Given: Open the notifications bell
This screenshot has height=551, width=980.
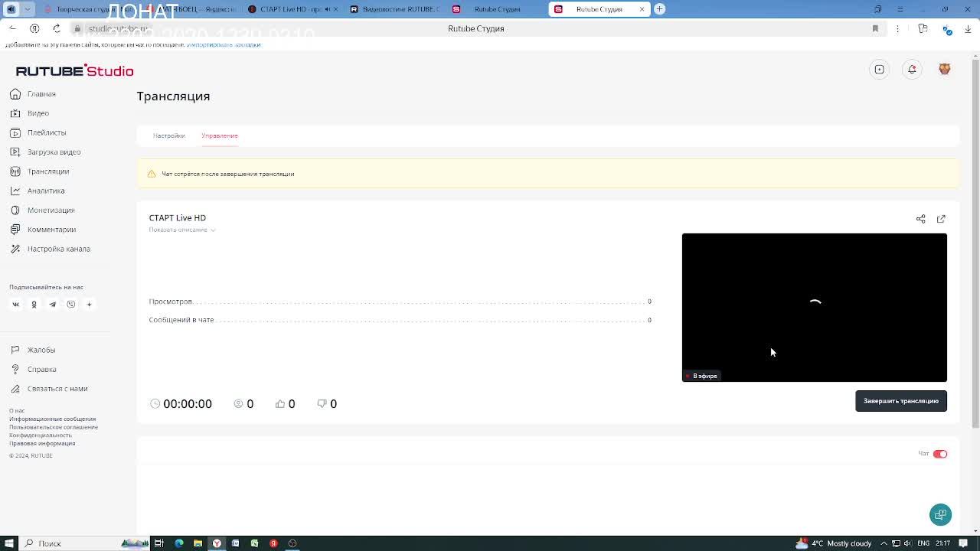Looking at the screenshot, I should pyautogui.click(x=912, y=70).
